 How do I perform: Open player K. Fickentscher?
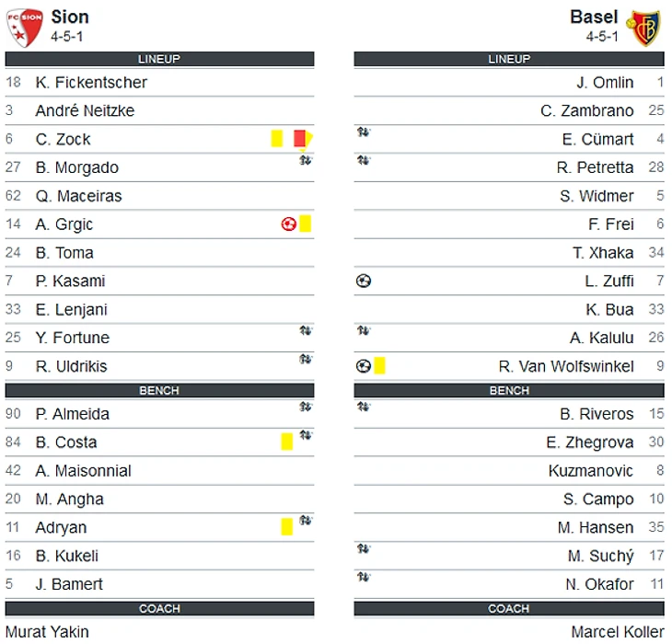coord(91,82)
